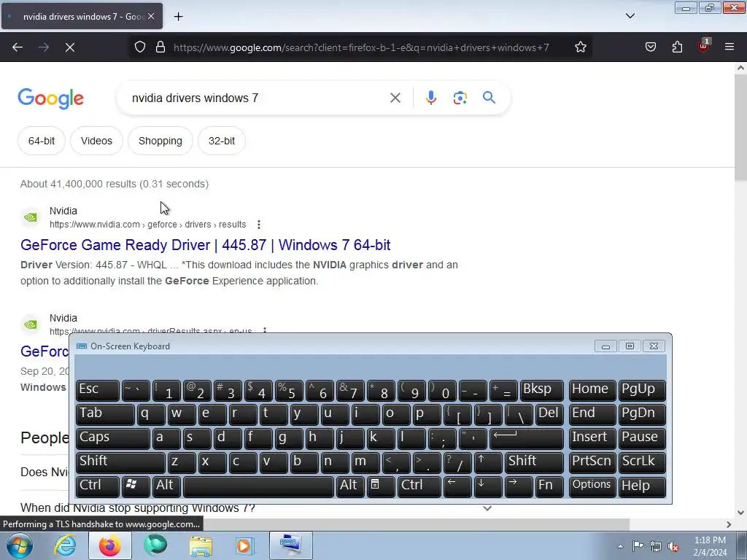Screen dimensions: 747x560
Task: Open a new tab with the plus button
Action: pos(178,17)
